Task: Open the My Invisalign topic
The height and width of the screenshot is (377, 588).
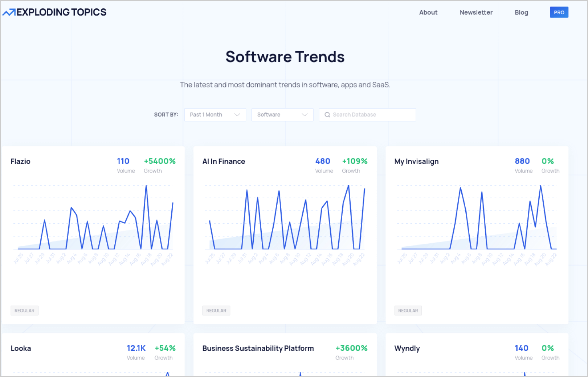Action: [x=416, y=162]
